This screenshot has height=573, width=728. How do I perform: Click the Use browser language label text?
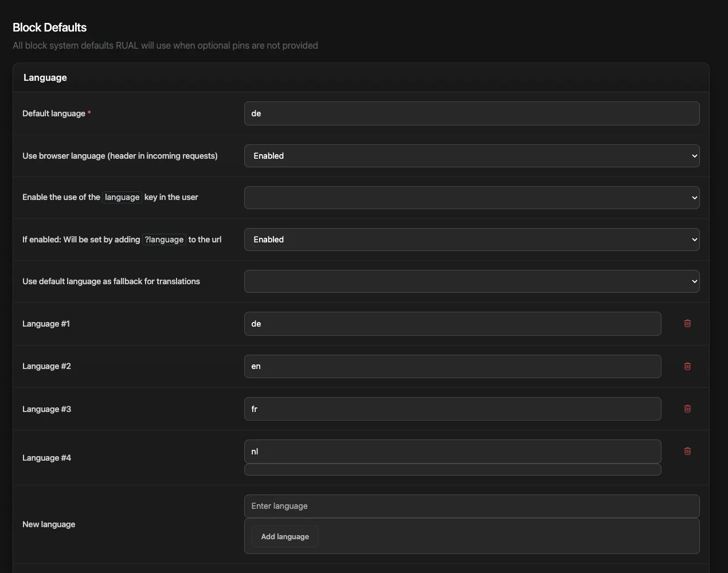pos(120,156)
